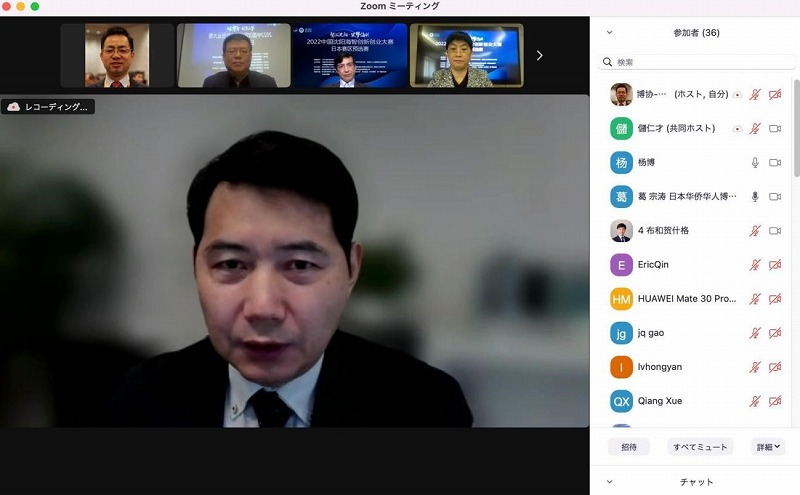Image resolution: width=800 pixels, height=495 pixels.
Task: Click the muted mic icon for jq gao
Action: click(755, 333)
